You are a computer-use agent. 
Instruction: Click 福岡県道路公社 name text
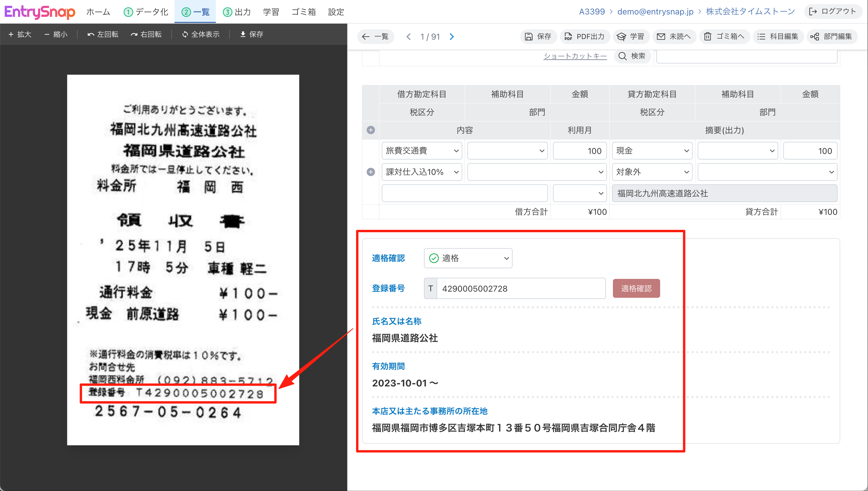(x=405, y=338)
